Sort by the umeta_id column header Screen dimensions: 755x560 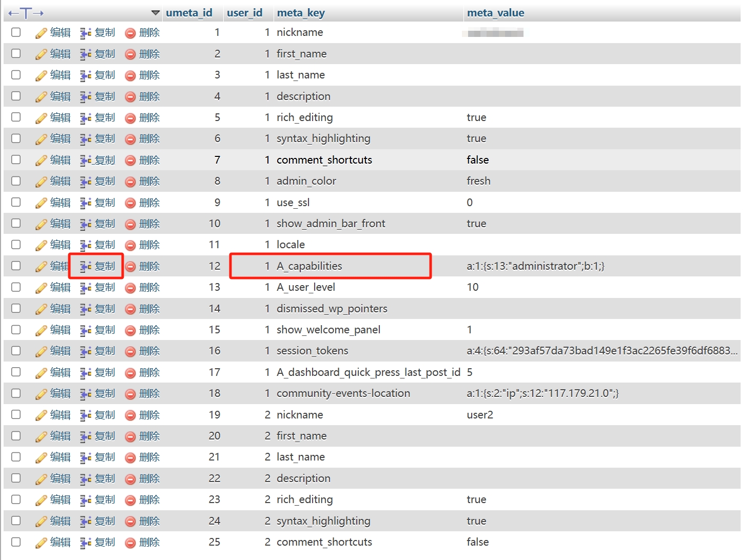coord(189,13)
